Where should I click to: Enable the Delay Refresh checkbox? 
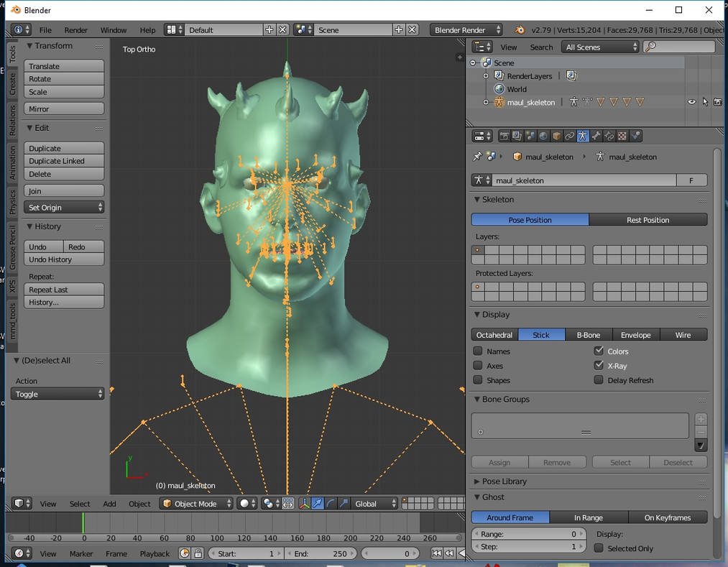599,379
